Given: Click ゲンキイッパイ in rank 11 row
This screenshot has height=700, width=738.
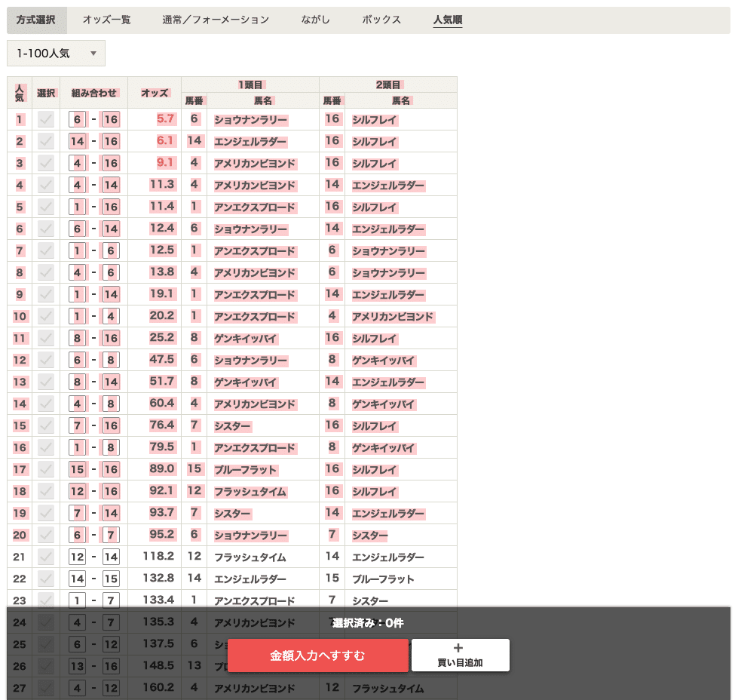Looking at the screenshot, I should pyautogui.click(x=246, y=339).
